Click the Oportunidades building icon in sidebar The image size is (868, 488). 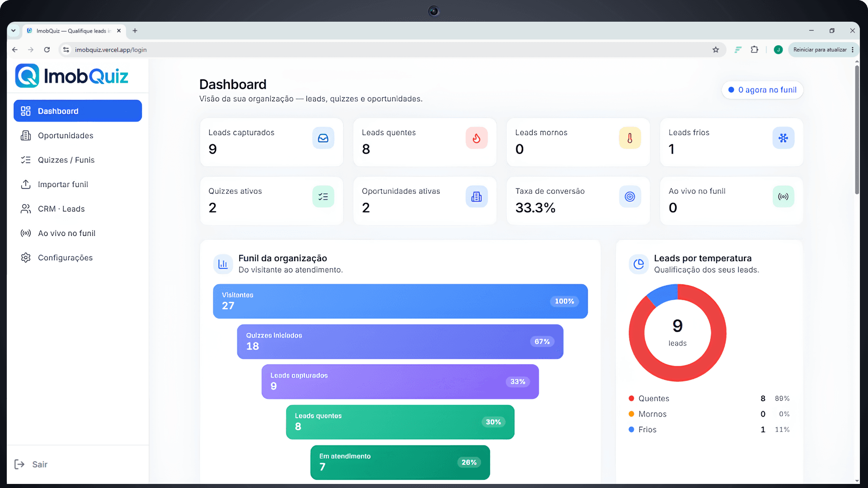click(x=26, y=136)
